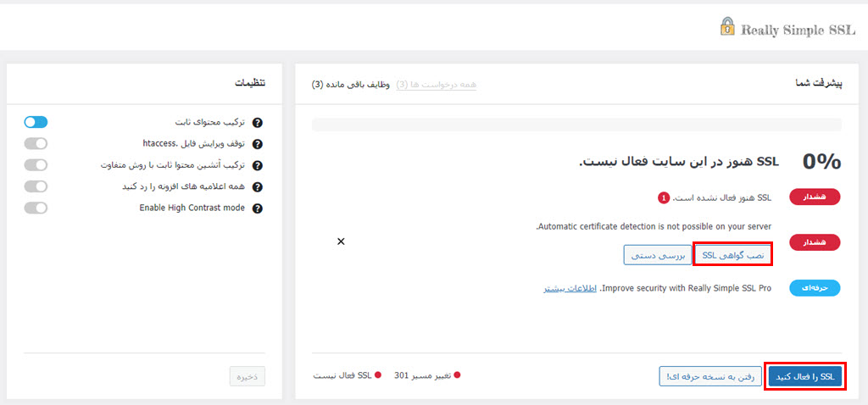Enable ترکیب آتشین محتوا ثابت با روش متفاوت

coord(36,165)
